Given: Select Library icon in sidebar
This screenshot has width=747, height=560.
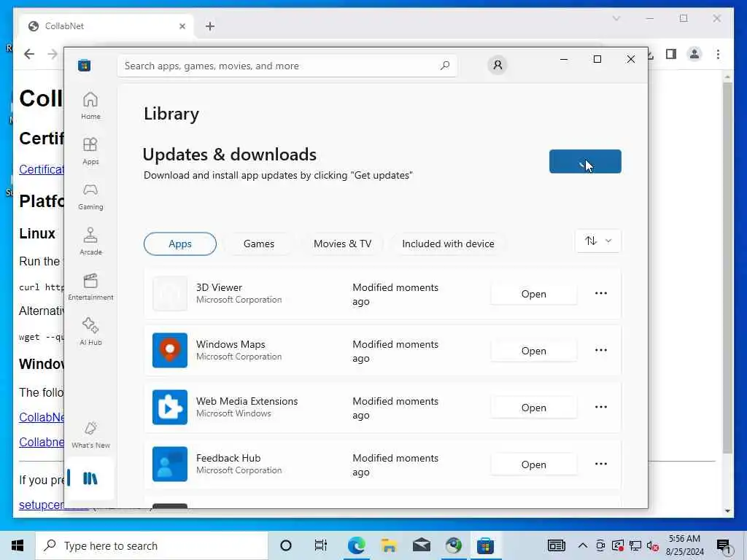Looking at the screenshot, I should pos(90,478).
